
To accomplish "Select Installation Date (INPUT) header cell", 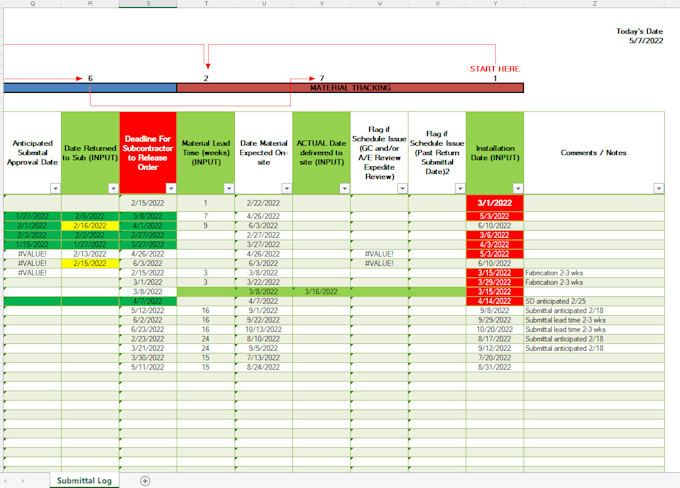I will (x=495, y=153).
